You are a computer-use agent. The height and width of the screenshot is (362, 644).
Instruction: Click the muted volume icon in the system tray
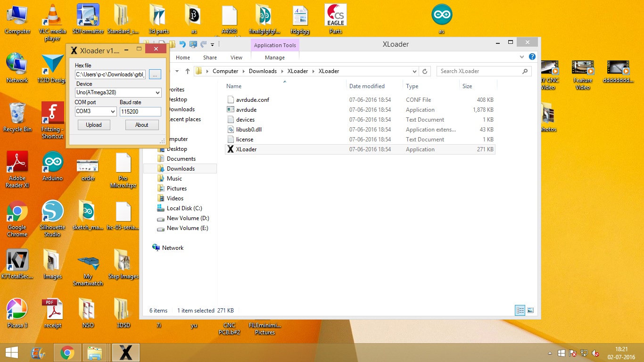coord(595,353)
